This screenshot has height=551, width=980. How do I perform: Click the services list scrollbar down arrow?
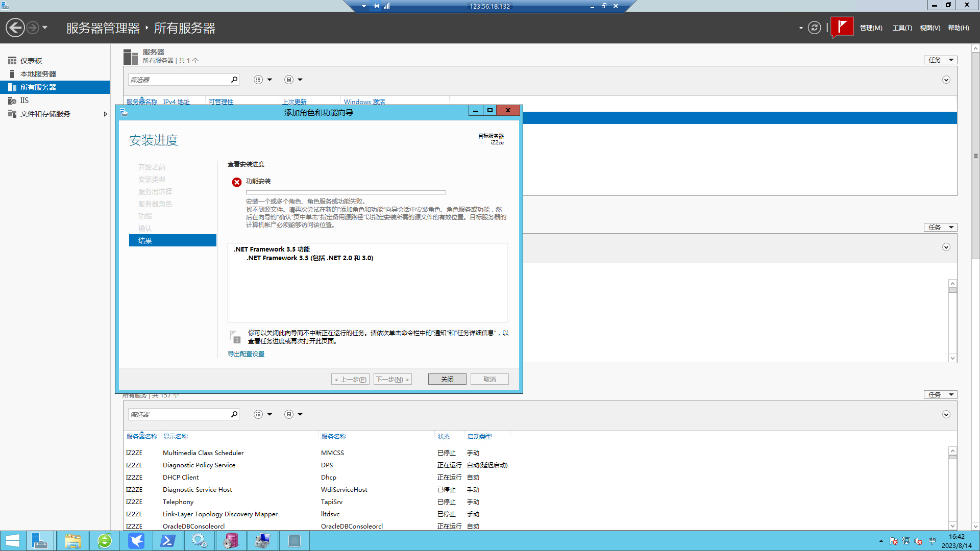click(952, 526)
